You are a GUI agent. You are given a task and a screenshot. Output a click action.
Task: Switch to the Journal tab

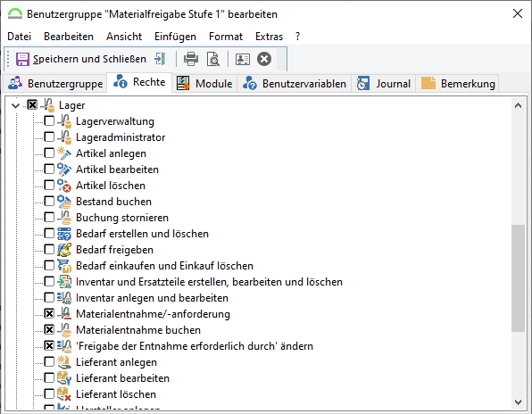(x=384, y=83)
